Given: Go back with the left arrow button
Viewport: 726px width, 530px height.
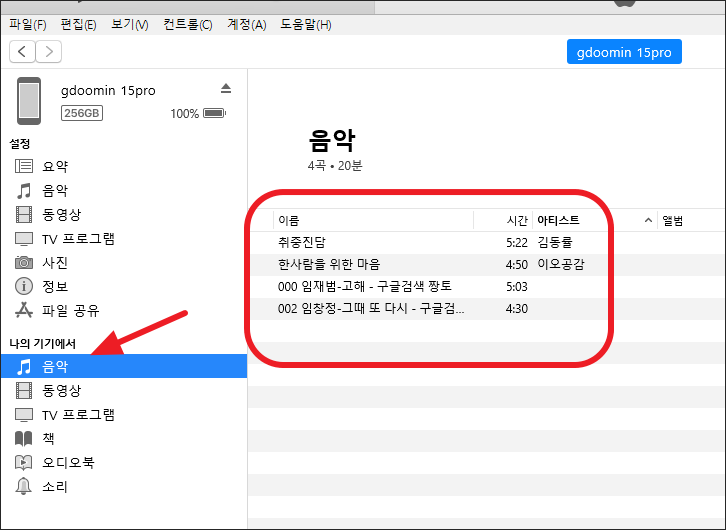Looking at the screenshot, I should click(x=22, y=51).
